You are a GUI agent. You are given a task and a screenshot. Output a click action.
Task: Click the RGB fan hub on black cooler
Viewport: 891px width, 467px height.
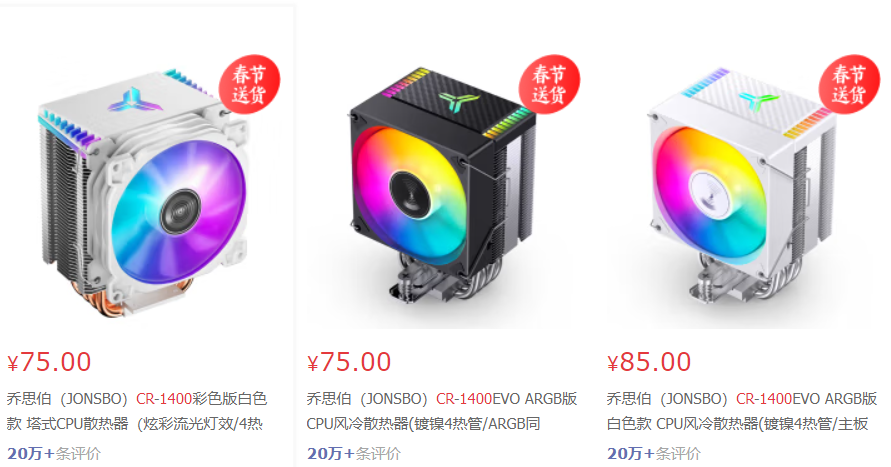coord(410,194)
